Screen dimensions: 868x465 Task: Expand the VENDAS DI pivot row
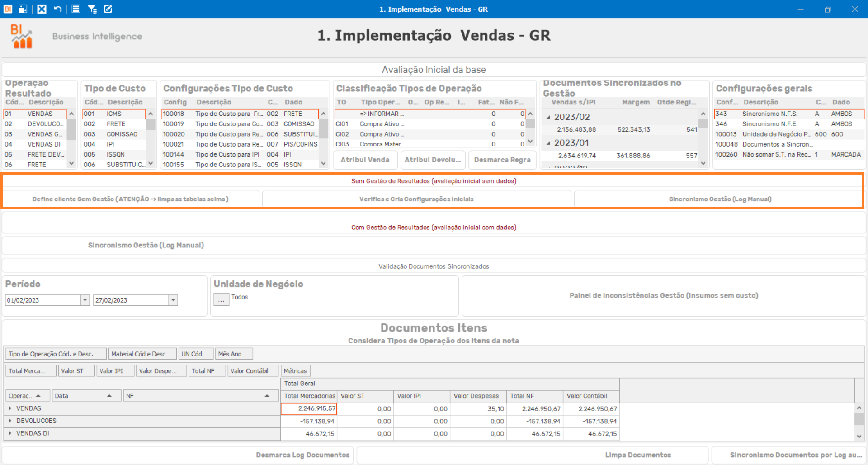10,433
